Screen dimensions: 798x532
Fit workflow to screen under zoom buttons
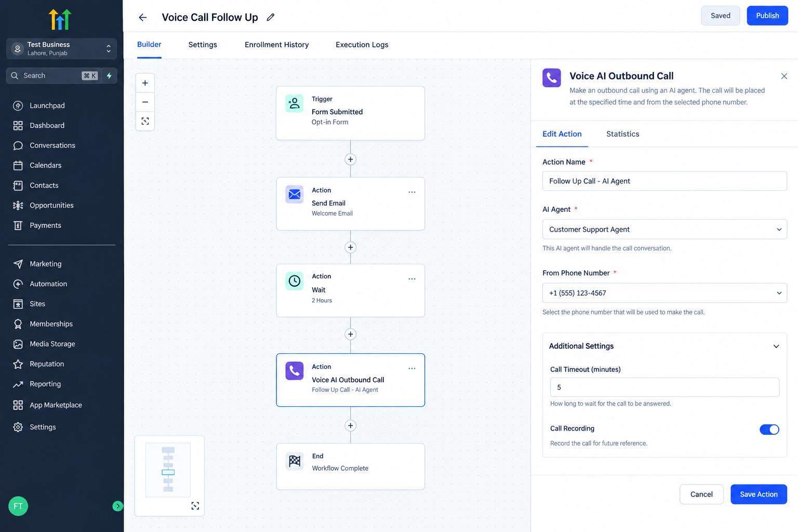pos(145,121)
